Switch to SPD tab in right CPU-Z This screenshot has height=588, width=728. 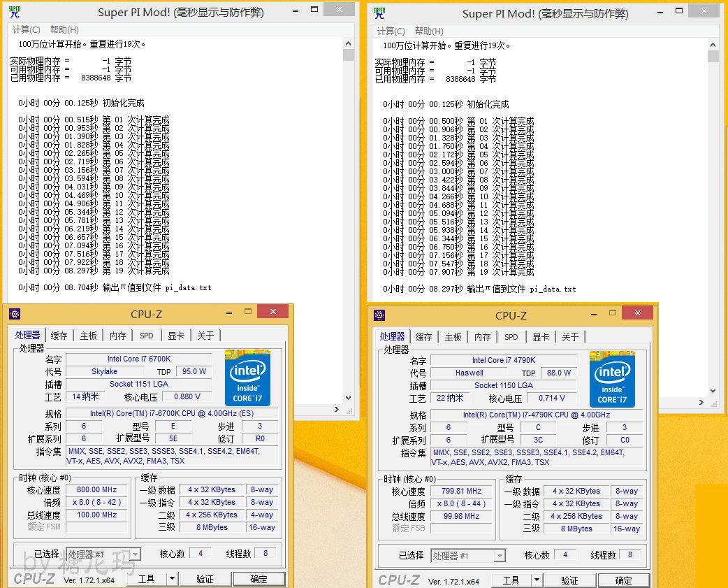[x=511, y=337]
